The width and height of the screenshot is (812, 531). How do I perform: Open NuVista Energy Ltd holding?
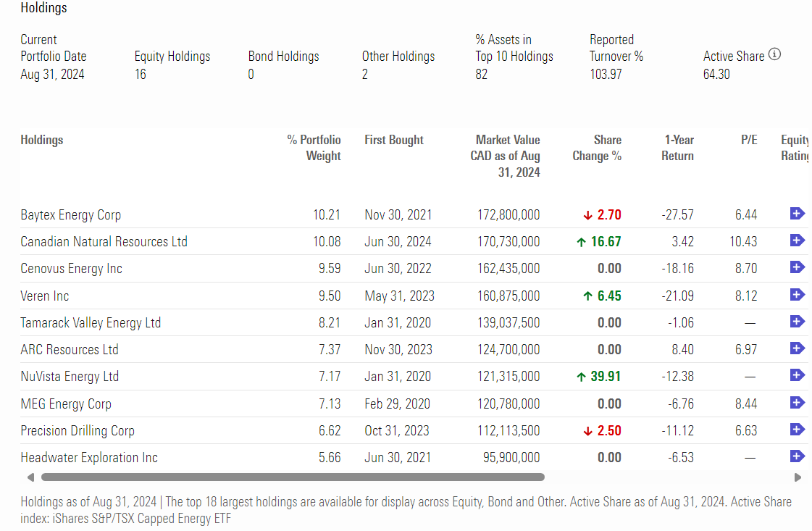point(70,377)
